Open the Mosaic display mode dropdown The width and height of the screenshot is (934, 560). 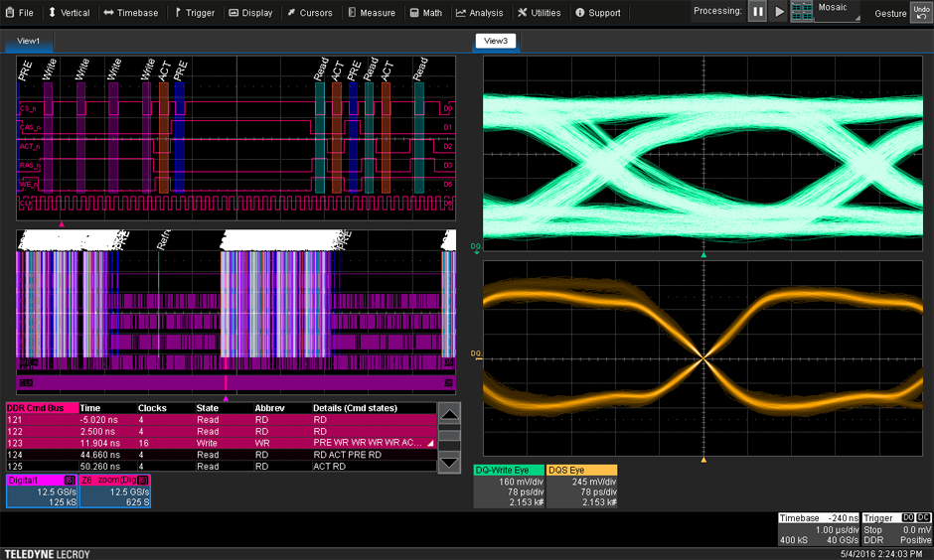[x=838, y=12]
